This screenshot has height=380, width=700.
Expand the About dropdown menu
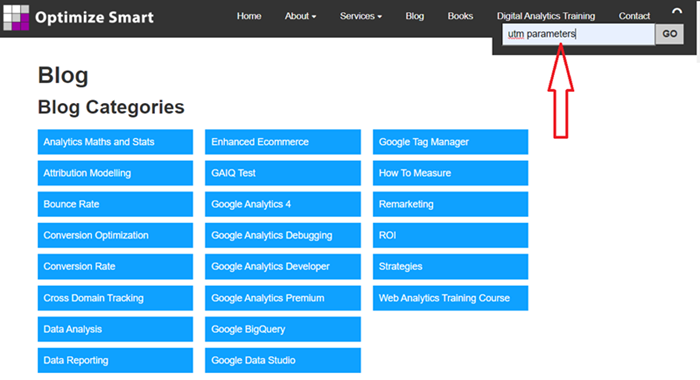(300, 16)
